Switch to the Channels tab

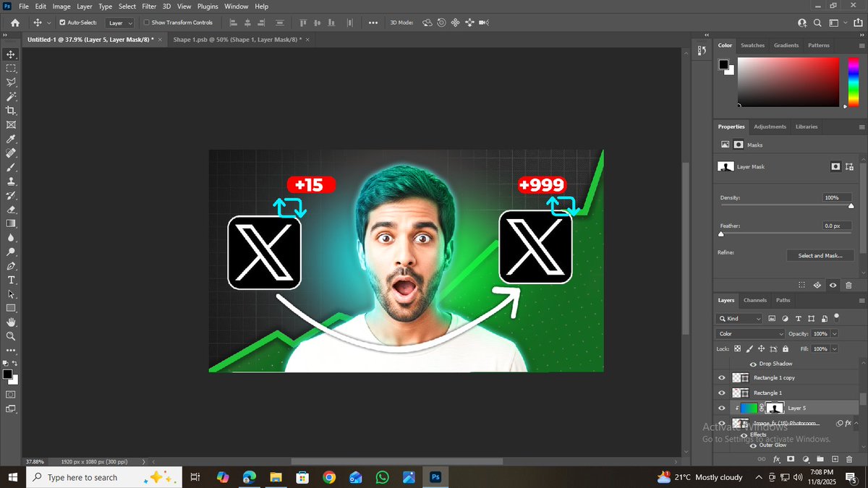755,300
